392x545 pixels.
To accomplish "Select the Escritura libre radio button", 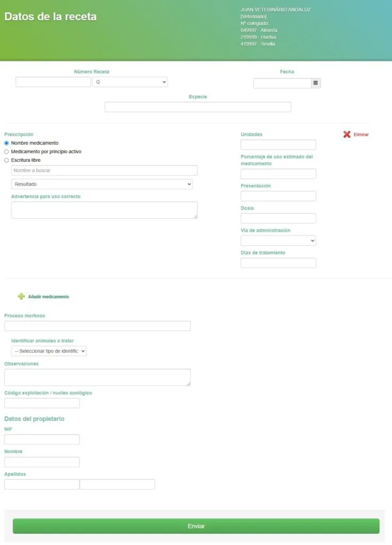I will coord(7,160).
